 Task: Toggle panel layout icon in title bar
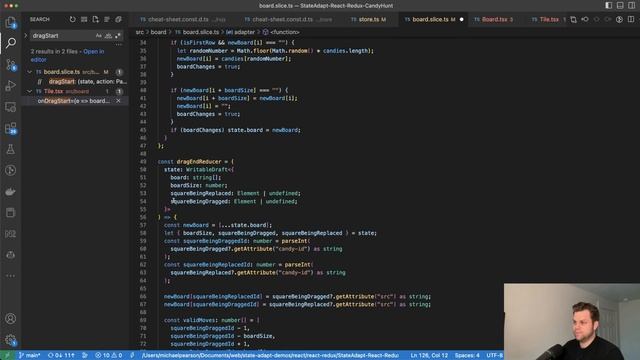click(620, 5)
